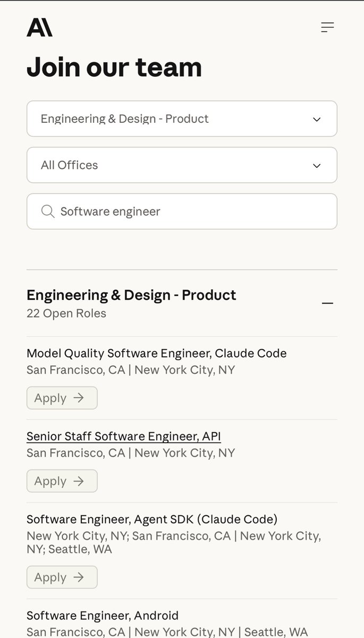Collapse the Engineering & Design - Product section
The width and height of the screenshot is (364, 638).
(x=327, y=303)
